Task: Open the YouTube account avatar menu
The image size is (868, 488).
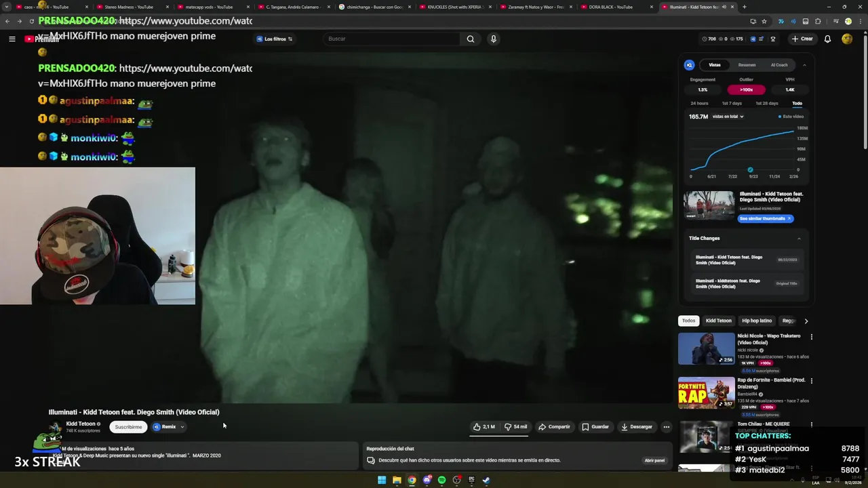Action: 847,39
